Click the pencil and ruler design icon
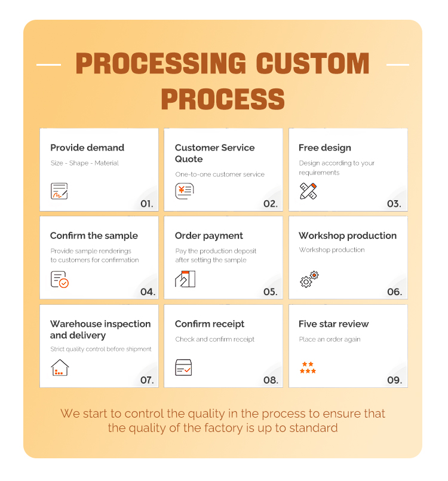The height and width of the screenshot is (481, 448). [x=308, y=191]
